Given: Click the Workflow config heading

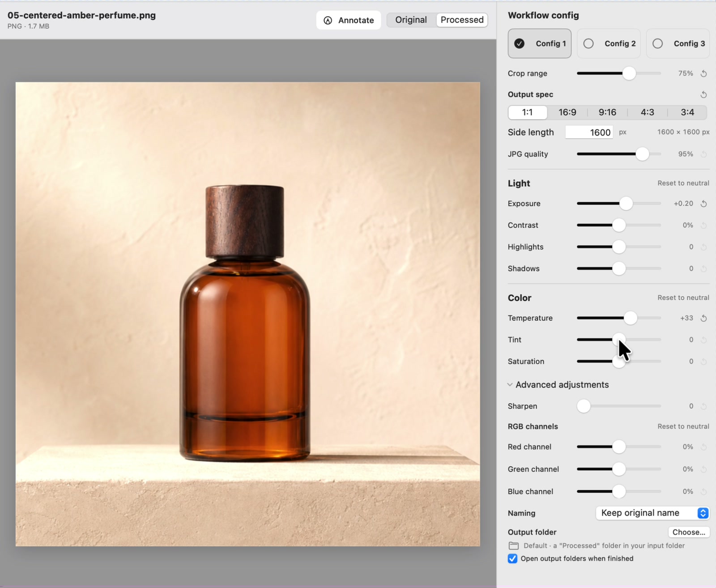Looking at the screenshot, I should pos(543,15).
